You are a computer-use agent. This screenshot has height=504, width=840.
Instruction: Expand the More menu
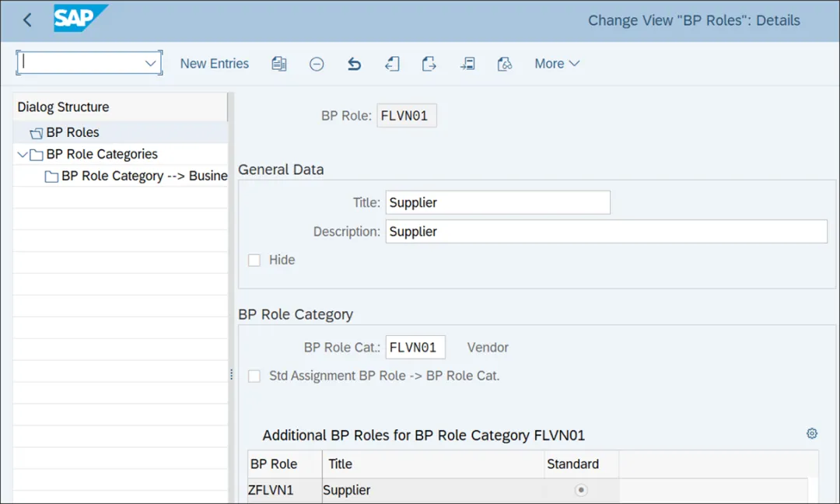(557, 64)
